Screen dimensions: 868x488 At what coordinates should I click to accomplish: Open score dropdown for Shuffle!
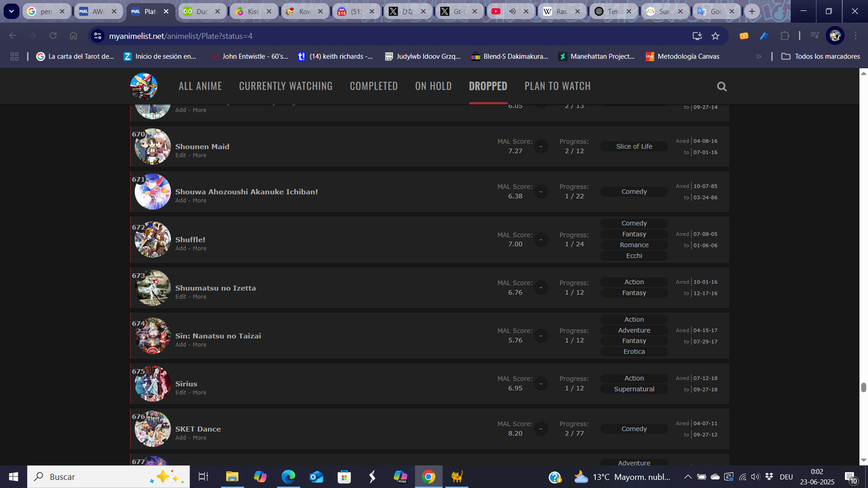(x=540, y=239)
